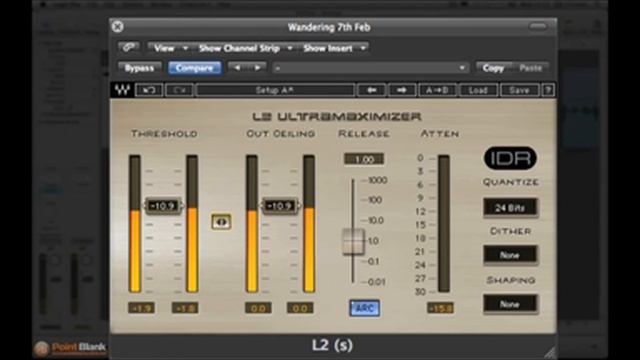The width and height of the screenshot is (640, 360).
Task: Change Dither type None selector
Action: (510, 255)
